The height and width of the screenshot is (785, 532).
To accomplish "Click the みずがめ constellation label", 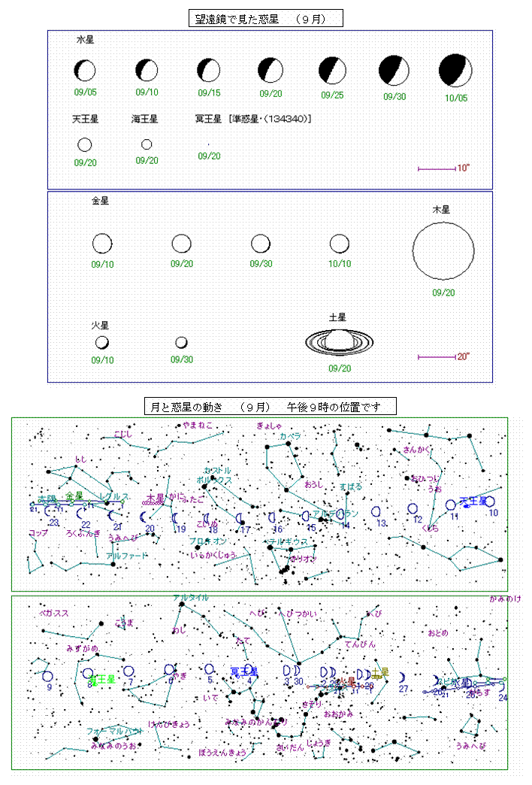I will pyautogui.click(x=83, y=648).
